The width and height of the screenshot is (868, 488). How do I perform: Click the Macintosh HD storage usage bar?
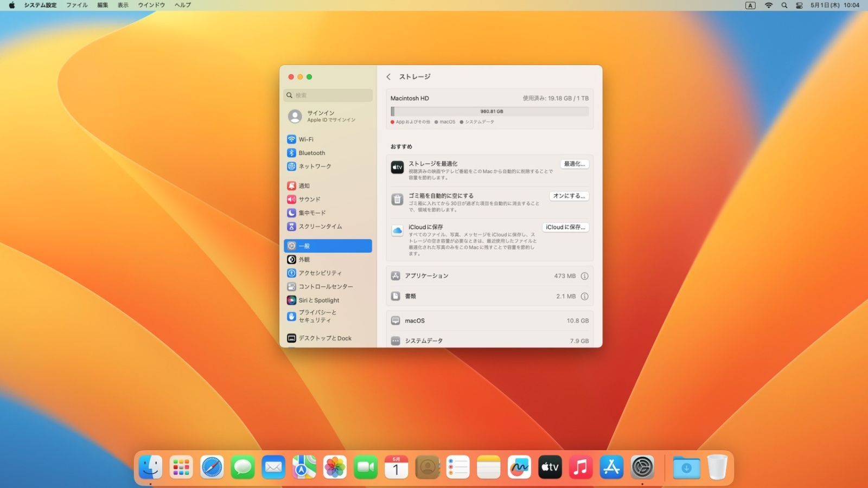(489, 111)
